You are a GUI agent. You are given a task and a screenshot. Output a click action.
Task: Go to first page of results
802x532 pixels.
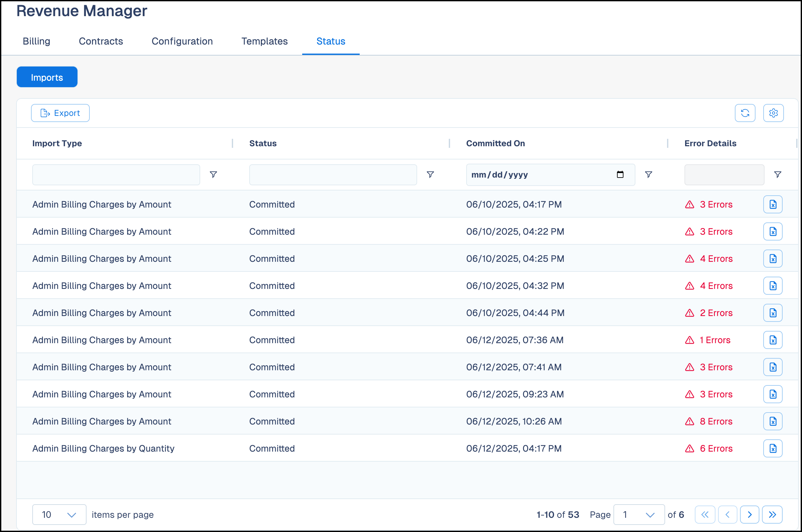[x=705, y=515]
